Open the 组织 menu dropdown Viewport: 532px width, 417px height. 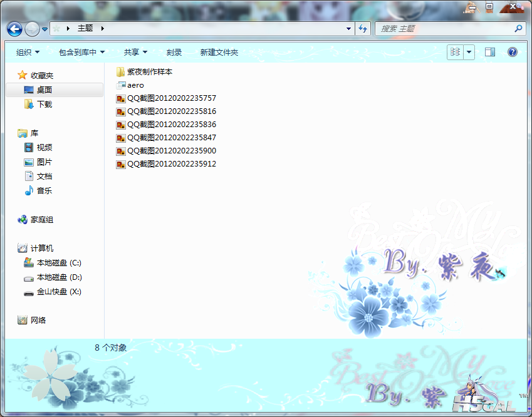click(28, 53)
